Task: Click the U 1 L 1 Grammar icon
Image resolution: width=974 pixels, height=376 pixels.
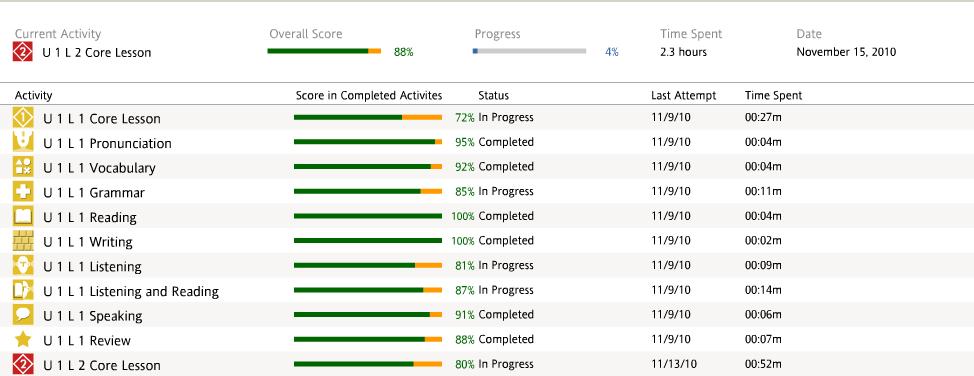Action: [23, 191]
